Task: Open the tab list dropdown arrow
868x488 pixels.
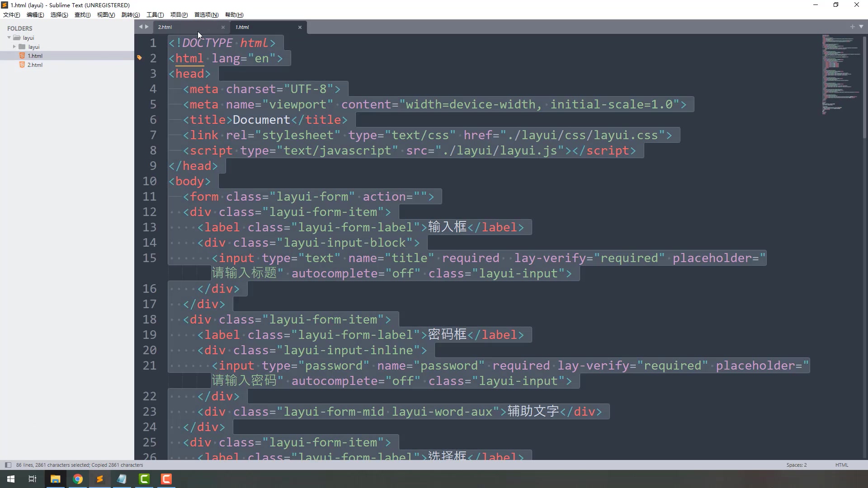Action: (x=861, y=27)
